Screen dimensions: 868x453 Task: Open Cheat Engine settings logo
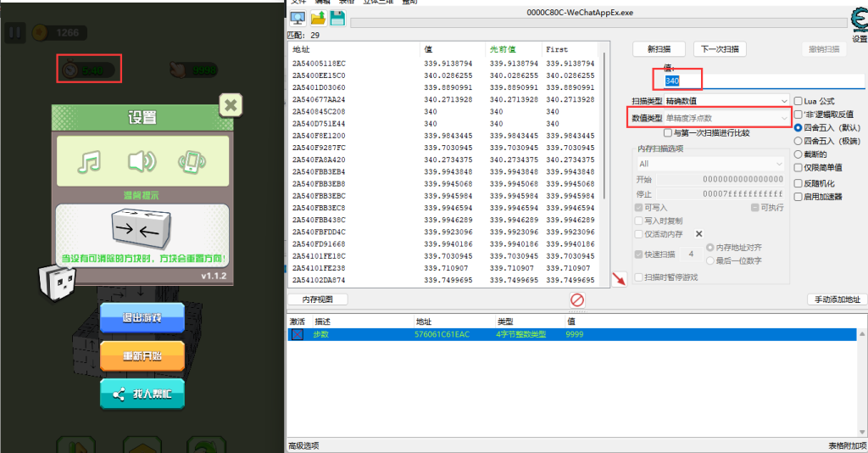859,21
